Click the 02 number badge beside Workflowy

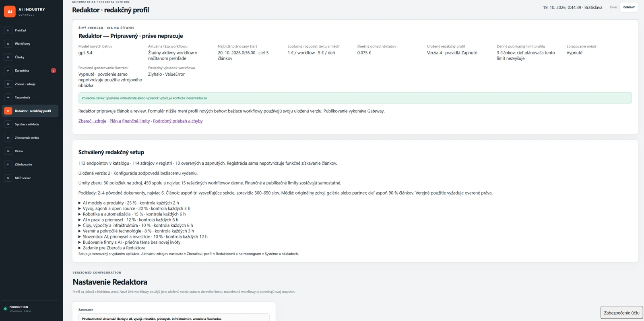pyautogui.click(x=8, y=43)
